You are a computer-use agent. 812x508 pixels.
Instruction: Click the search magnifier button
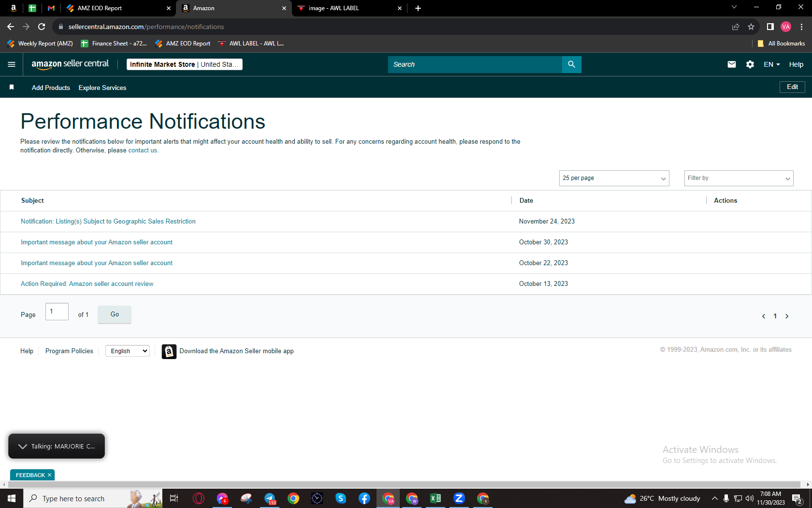click(571, 64)
